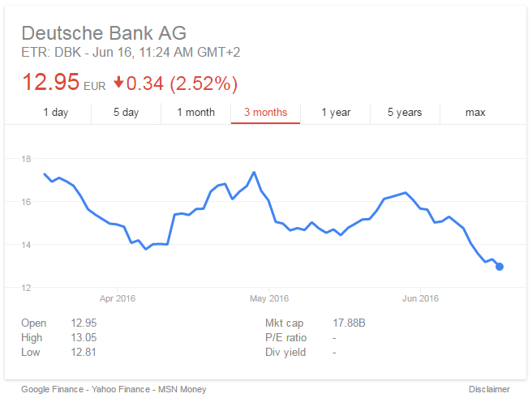532x398 pixels.
Task: Click the Deutsche Bank AG title
Action: tap(103, 33)
